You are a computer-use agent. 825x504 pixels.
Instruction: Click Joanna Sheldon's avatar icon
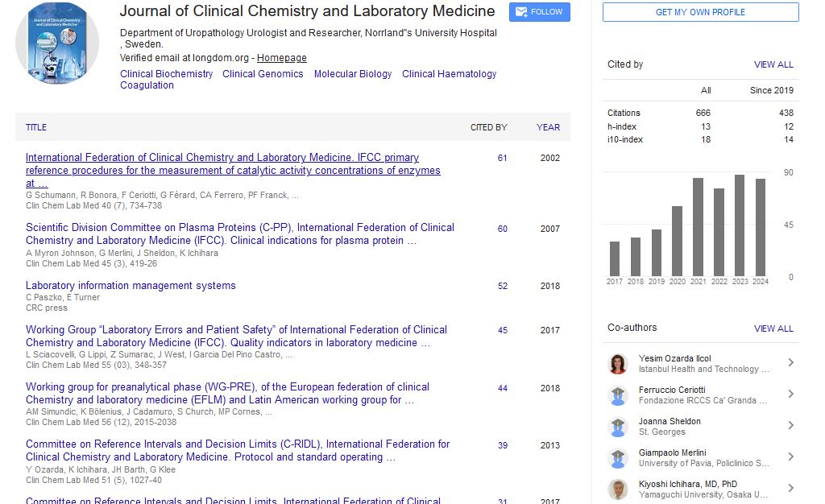point(618,427)
